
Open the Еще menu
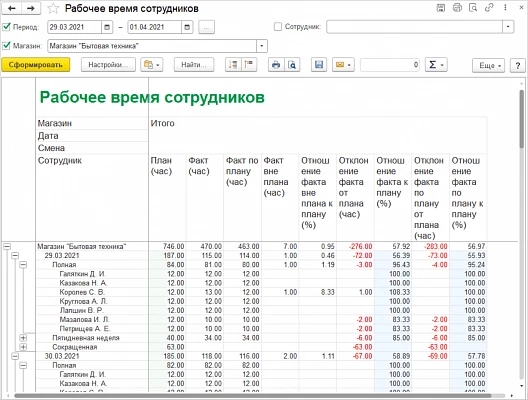pos(489,65)
